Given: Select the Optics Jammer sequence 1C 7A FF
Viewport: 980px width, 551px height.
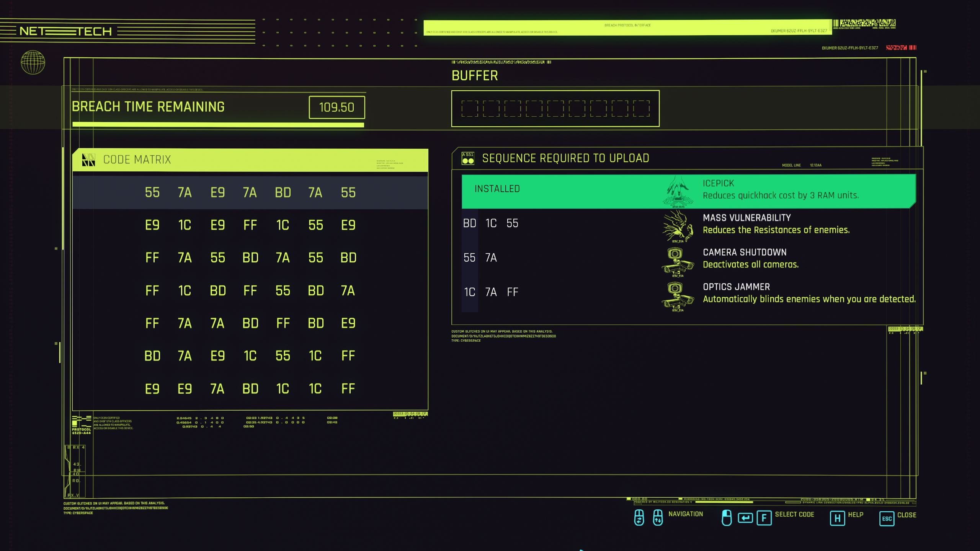Looking at the screenshot, I should (x=491, y=292).
